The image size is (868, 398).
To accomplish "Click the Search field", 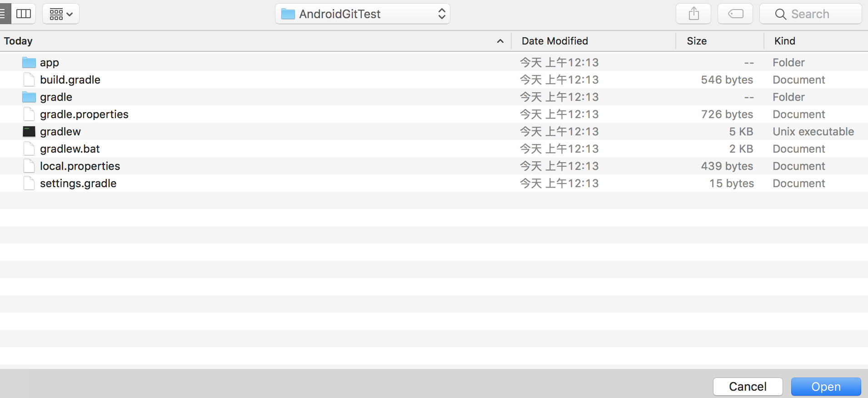I will pyautogui.click(x=810, y=14).
